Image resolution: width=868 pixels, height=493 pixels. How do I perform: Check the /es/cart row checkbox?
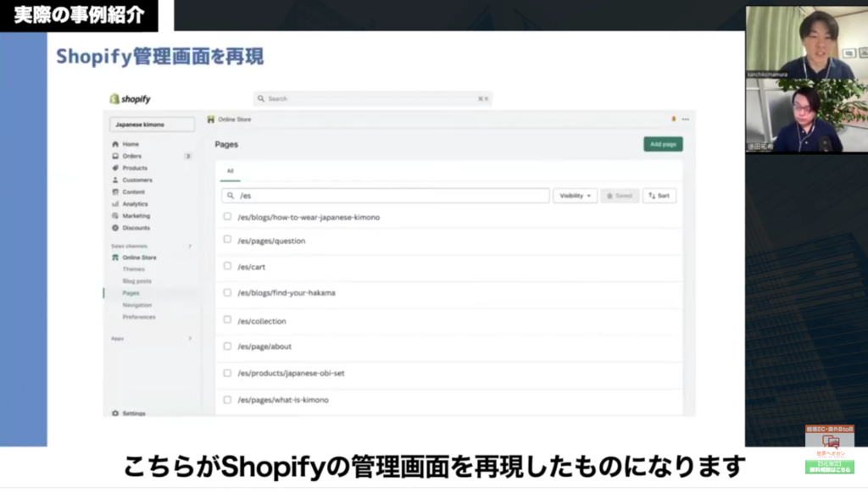coord(227,266)
